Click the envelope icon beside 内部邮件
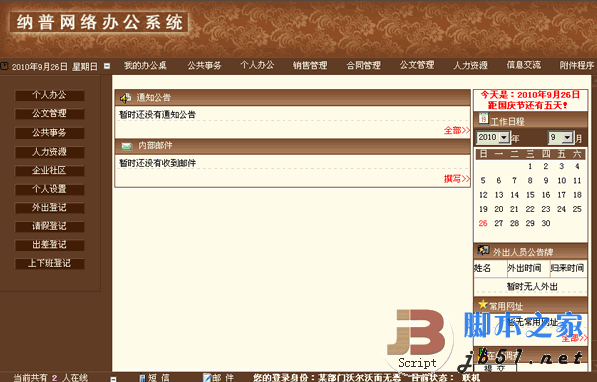This screenshot has height=382, width=597. point(126,146)
